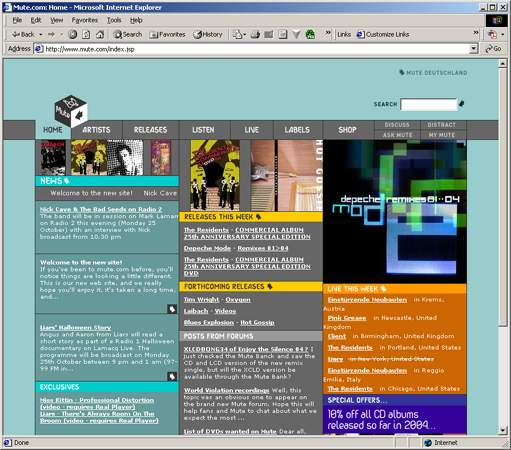
Task: Switch to the ARTISTS navigation tab
Action: coord(96,130)
